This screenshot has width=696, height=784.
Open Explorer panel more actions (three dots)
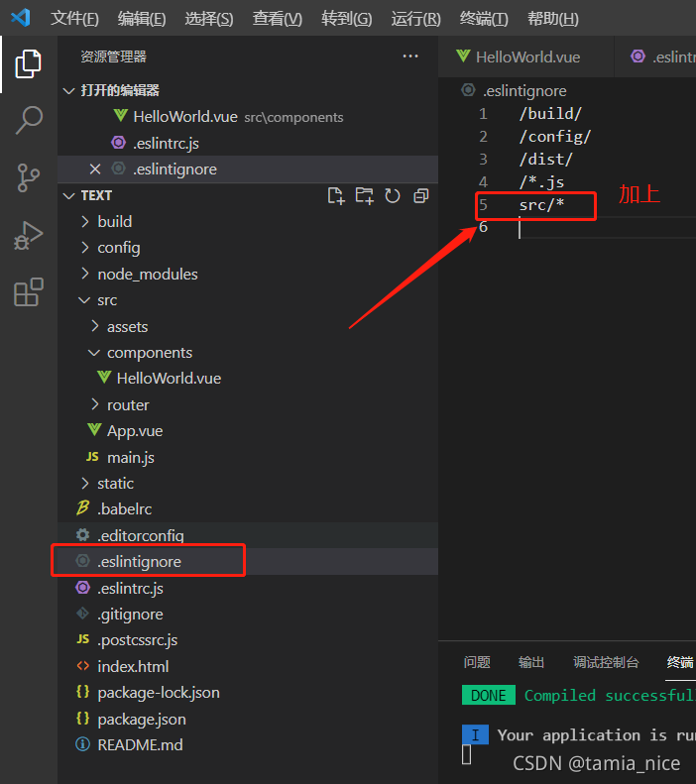click(x=410, y=56)
